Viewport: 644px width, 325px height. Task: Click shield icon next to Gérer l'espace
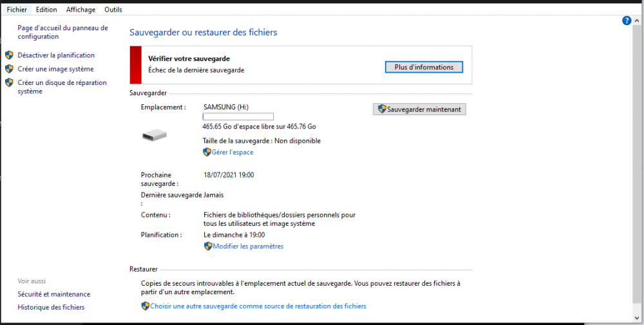pyautogui.click(x=207, y=153)
